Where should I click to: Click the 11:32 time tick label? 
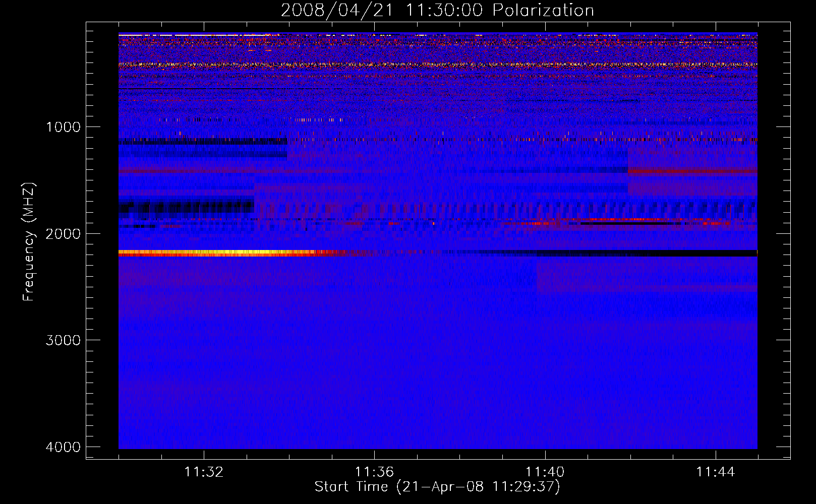204,472
